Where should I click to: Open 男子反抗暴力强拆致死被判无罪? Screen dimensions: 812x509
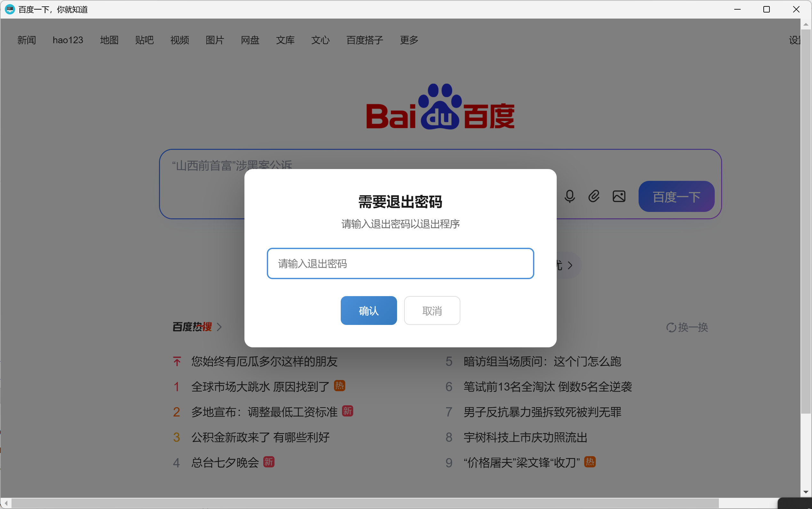tap(542, 412)
